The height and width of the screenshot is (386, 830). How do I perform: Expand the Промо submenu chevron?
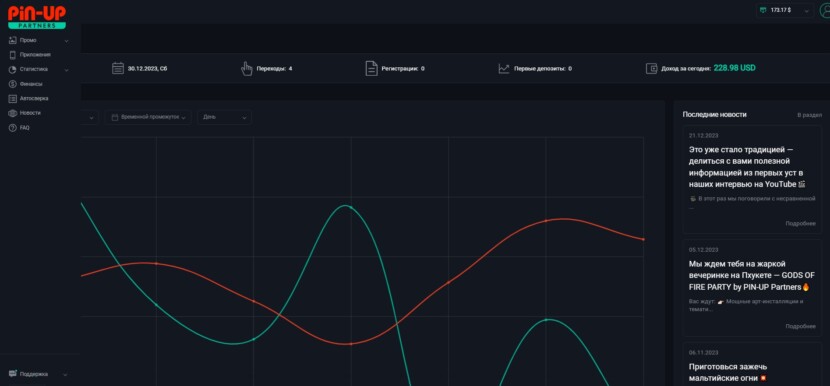[66, 40]
